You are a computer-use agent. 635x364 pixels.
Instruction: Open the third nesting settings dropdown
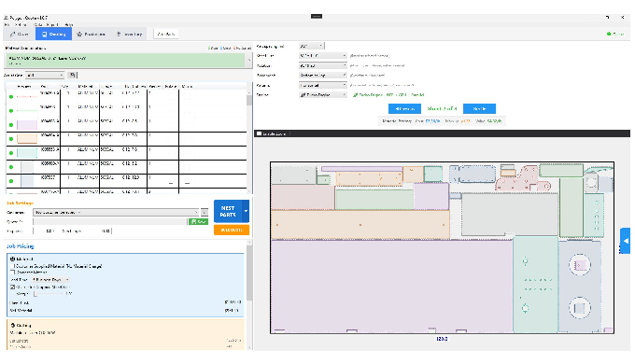(323, 65)
